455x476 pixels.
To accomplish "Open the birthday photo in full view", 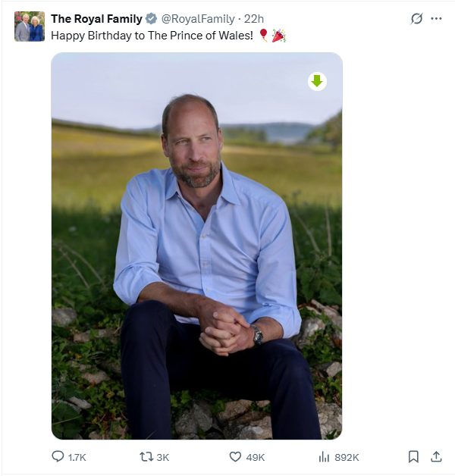I will click(x=196, y=250).
